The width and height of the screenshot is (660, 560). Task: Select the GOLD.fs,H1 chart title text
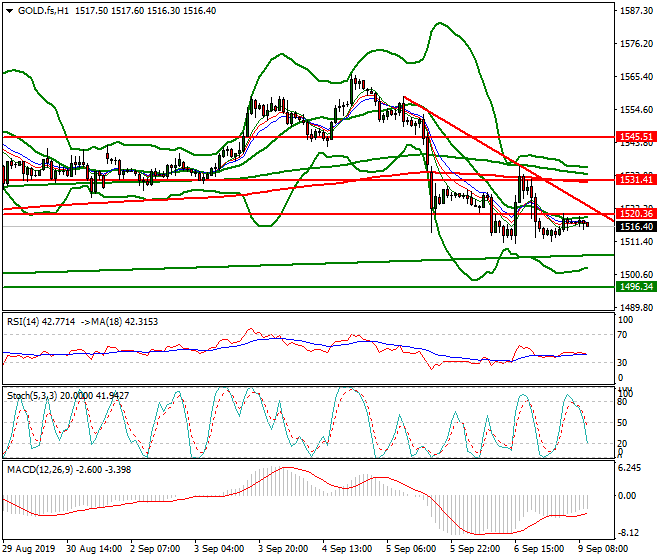click(x=43, y=11)
